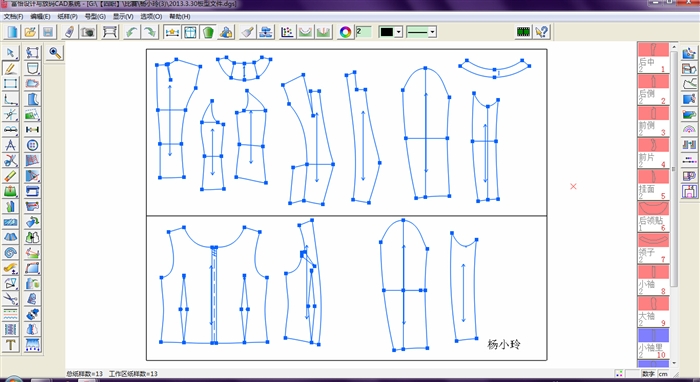Screen dimensions: 700x382
Task: Open the 选项(O) menu
Action: tap(151, 17)
